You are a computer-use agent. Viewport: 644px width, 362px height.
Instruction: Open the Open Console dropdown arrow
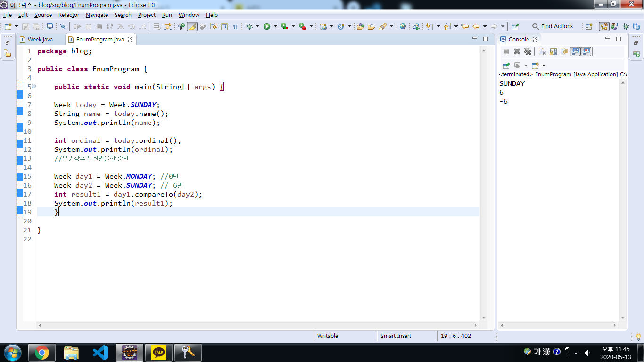click(x=544, y=66)
